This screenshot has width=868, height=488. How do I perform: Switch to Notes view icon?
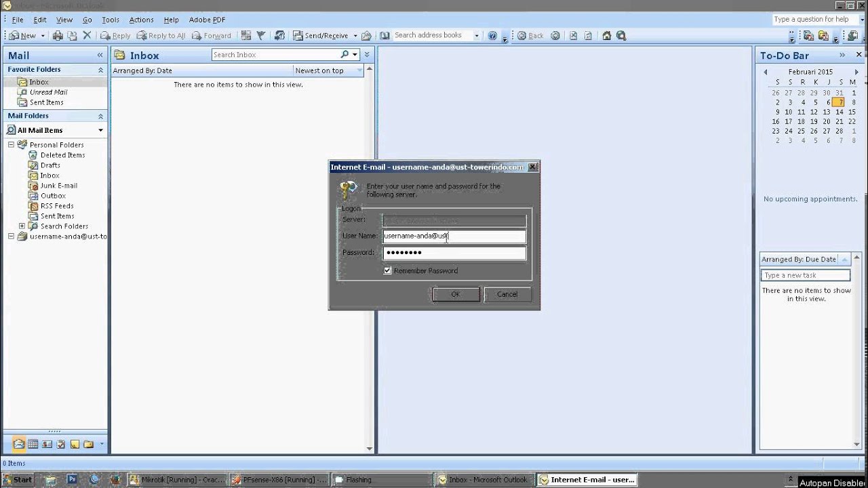[75, 445]
